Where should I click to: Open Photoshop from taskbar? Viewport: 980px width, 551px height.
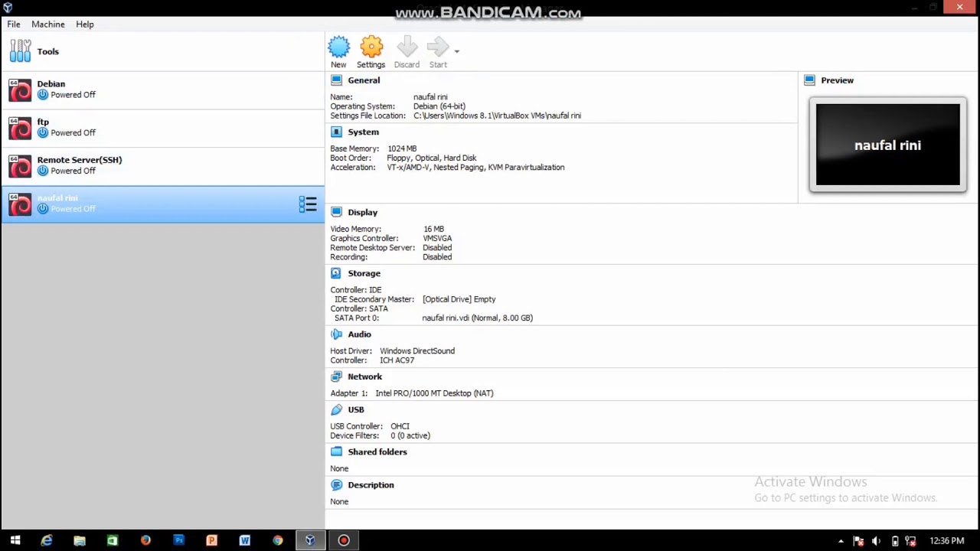tap(178, 540)
